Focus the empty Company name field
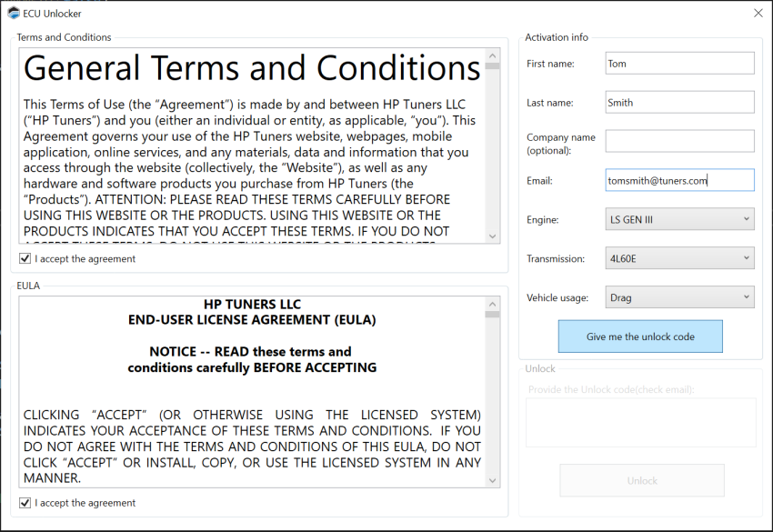773x532 pixels. [x=679, y=141]
